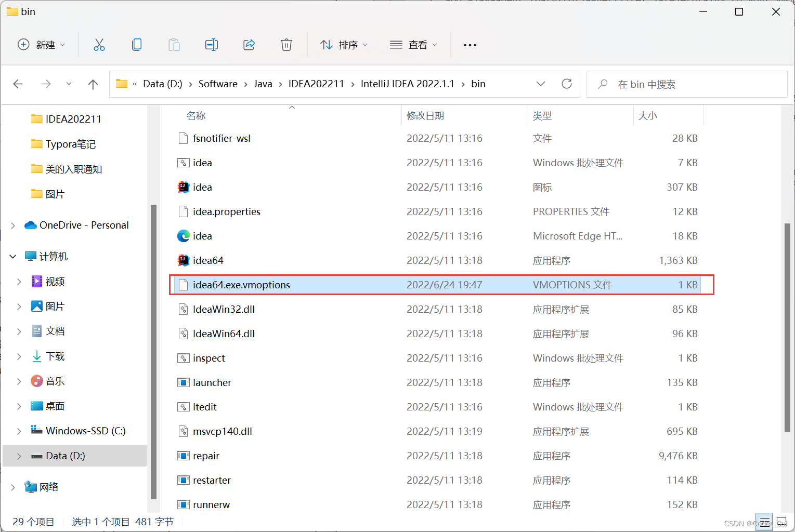795x532 pixels.
Task: Select the ltedit batch file
Action: pos(437,407)
